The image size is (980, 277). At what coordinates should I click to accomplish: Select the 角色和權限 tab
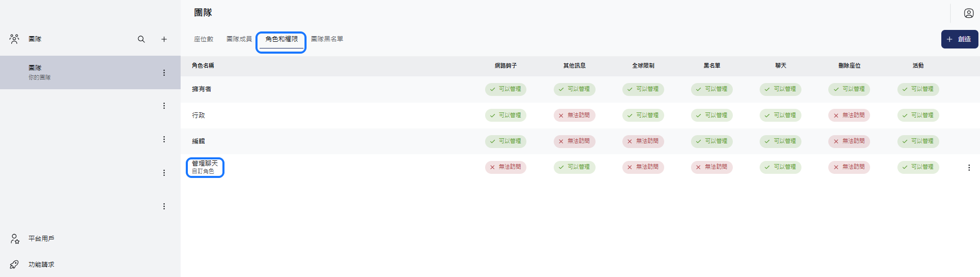click(x=281, y=39)
